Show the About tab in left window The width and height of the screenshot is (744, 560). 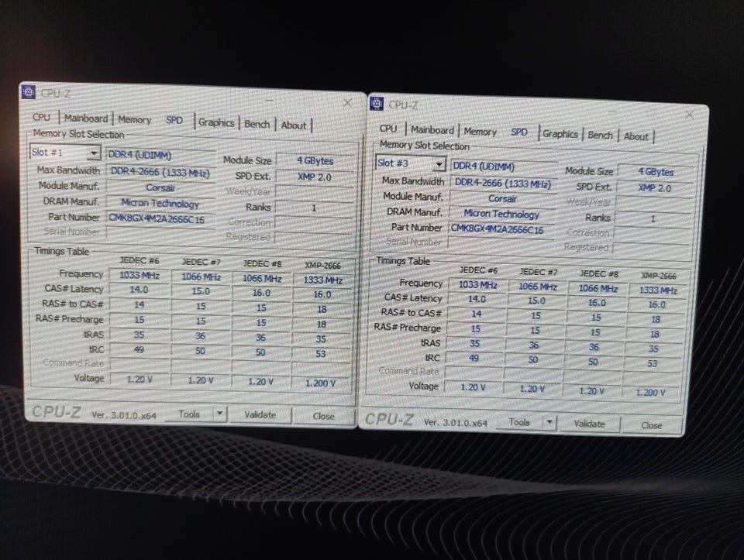pyautogui.click(x=293, y=125)
